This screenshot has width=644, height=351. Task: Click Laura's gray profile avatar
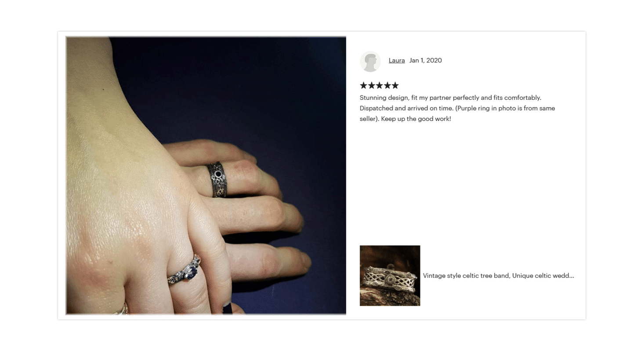point(370,61)
